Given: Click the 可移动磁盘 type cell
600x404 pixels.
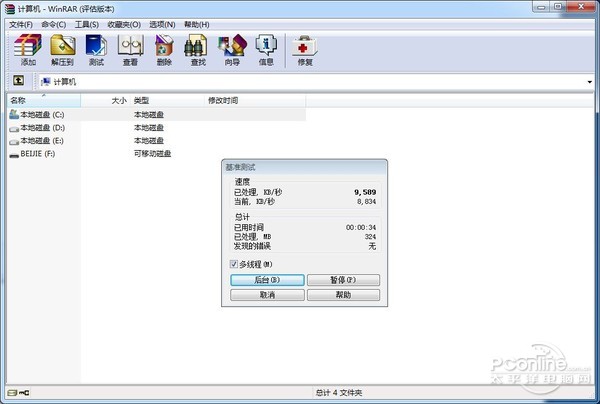Looking at the screenshot, I should (x=152, y=154).
